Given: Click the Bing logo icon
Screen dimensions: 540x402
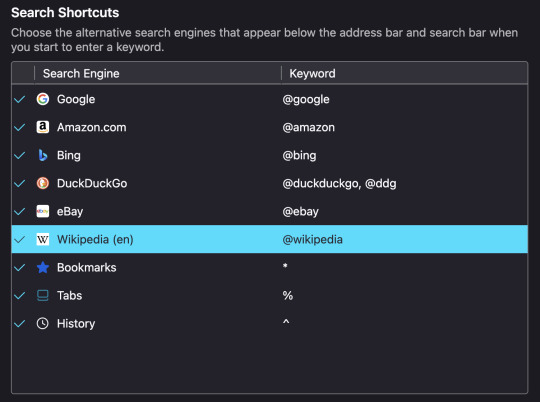Looking at the screenshot, I should coord(43,155).
